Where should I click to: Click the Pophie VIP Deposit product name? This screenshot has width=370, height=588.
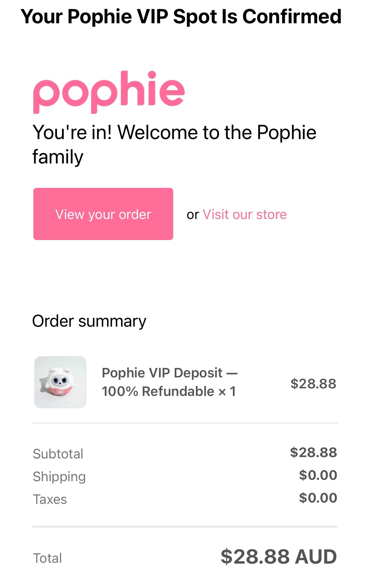point(169,373)
